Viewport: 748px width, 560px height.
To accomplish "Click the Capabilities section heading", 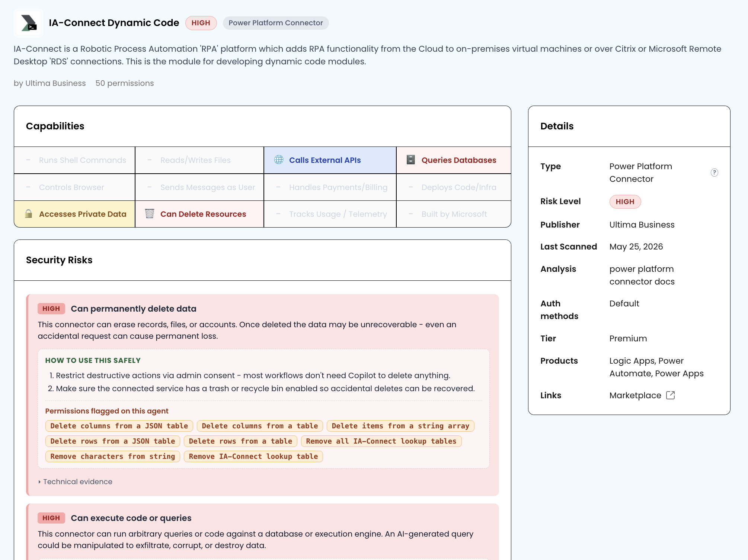I will click(x=55, y=126).
